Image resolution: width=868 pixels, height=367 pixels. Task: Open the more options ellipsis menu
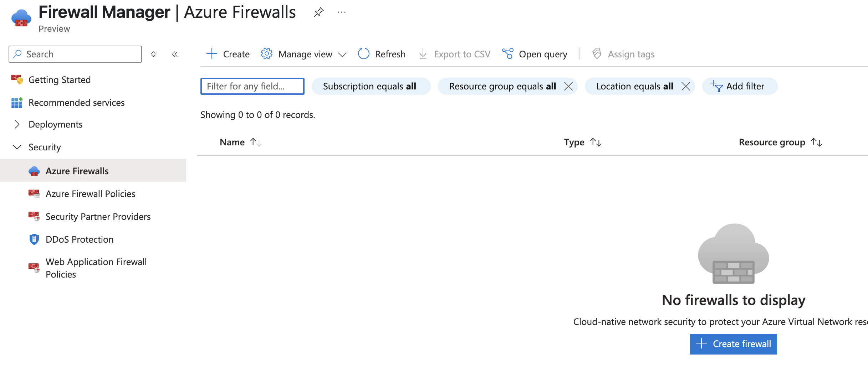[342, 12]
